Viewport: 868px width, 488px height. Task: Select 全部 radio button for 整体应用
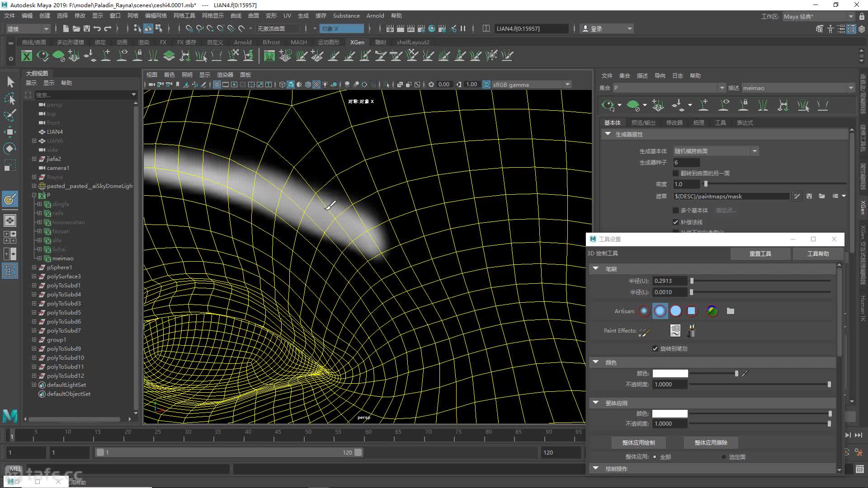655,457
